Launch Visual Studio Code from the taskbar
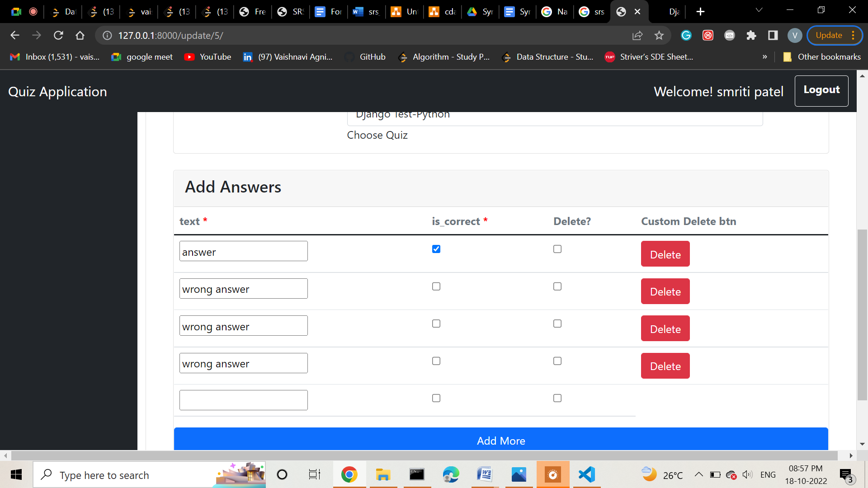 point(586,474)
